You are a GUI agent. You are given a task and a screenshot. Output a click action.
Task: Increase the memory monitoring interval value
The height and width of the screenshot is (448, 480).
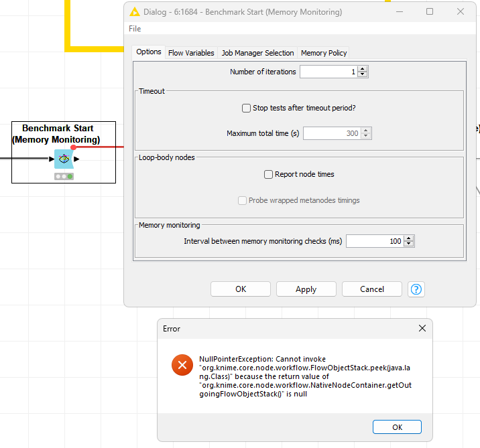409,238
